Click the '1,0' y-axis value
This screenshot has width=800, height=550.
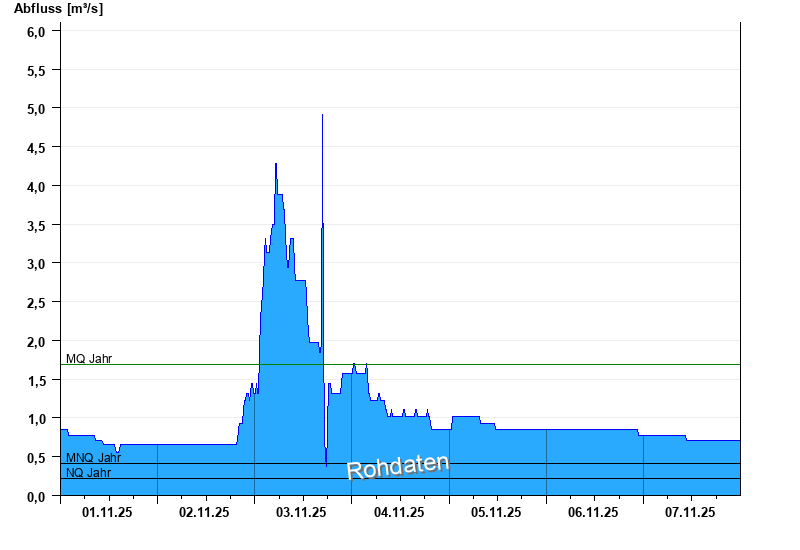click(x=36, y=419)
